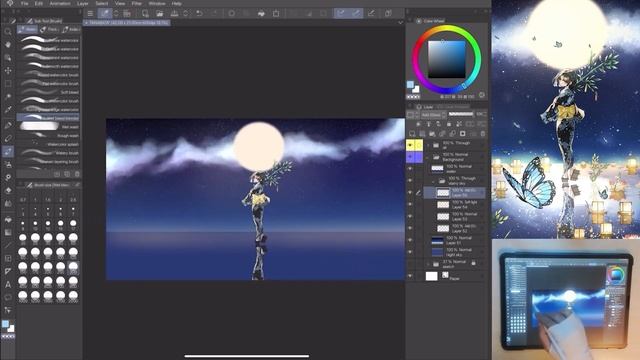Viewport: 640px width, 360px height.
Task: Click the Save icon in command bar
Action: point(174,13)
